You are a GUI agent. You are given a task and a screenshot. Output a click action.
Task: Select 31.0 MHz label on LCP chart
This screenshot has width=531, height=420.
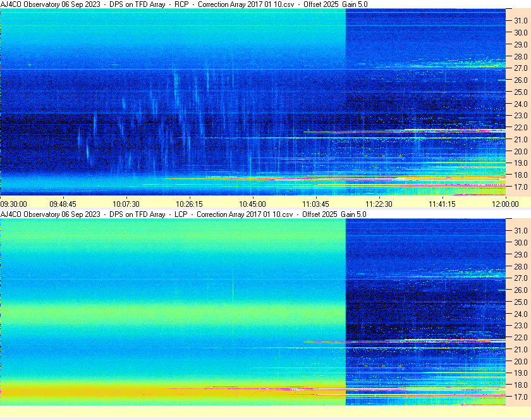(x=521, y=230)
